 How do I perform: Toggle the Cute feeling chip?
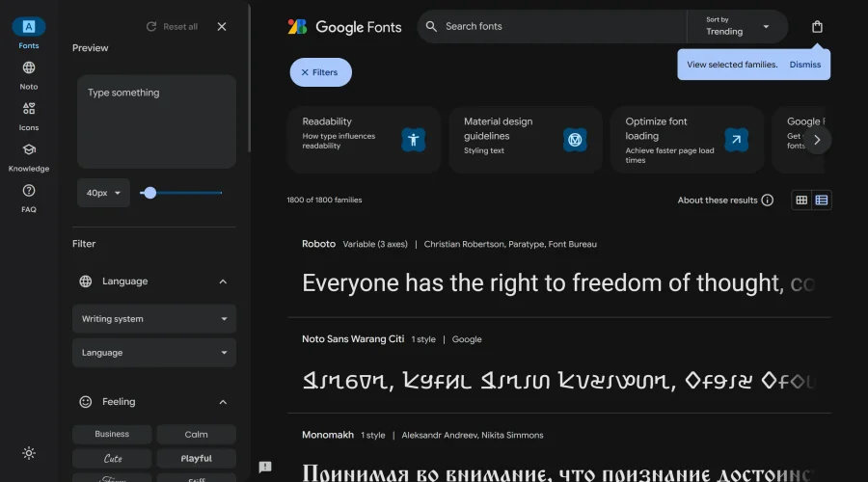click(x=112, y=458)
